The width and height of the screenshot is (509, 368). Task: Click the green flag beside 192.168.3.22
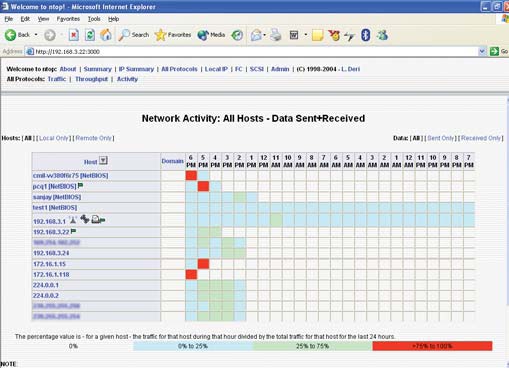click(73, 231)
